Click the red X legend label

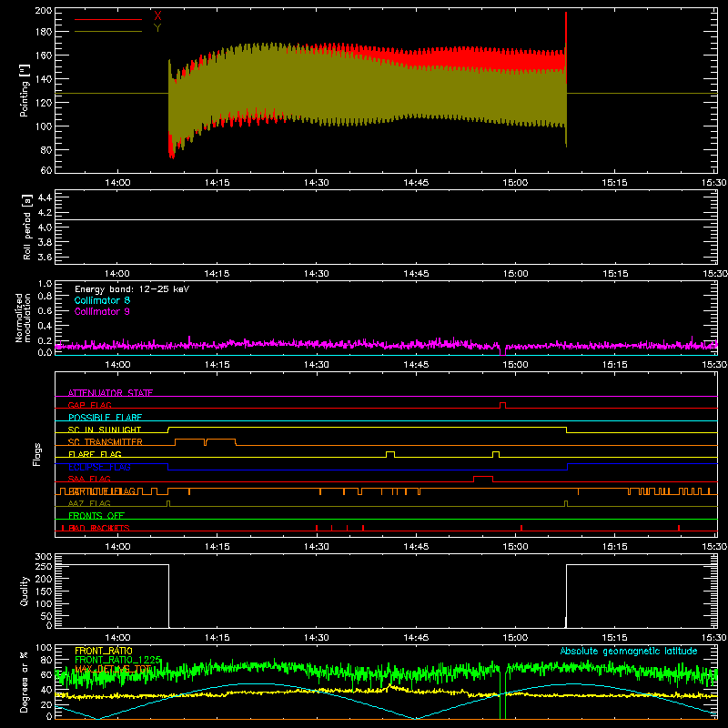(157, 16)
